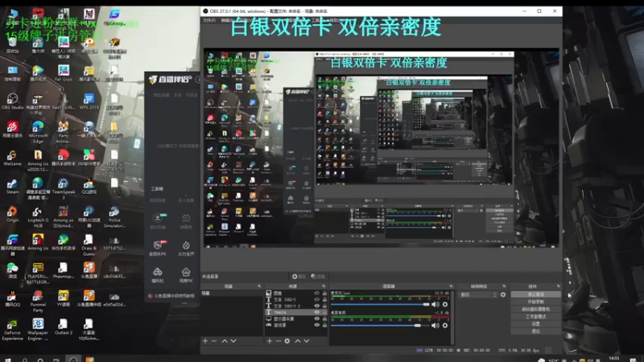Add a new source with the plus icon

coord(270,341)
